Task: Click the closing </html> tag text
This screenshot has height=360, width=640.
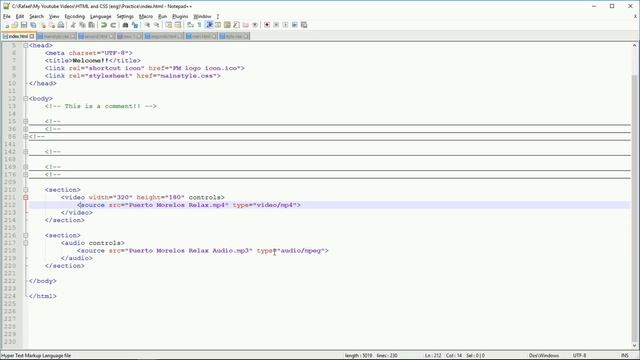Action: click(x=43, y=296)
